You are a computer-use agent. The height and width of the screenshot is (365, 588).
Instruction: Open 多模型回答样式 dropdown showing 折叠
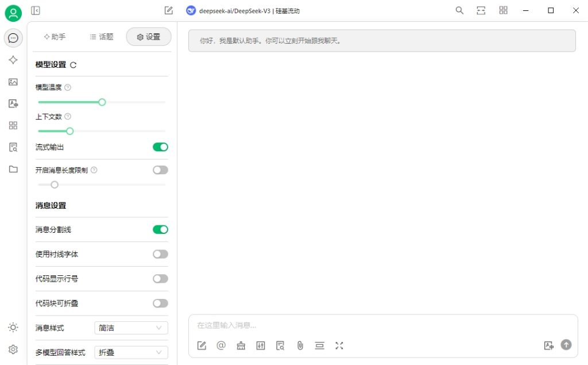(x=131, y=352)
